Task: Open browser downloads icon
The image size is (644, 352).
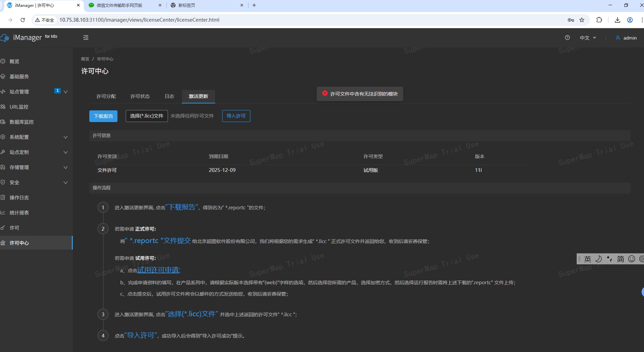Action: pos(618,20)
